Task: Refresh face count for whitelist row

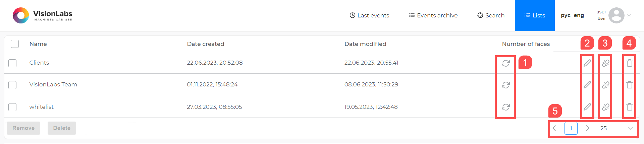Action: 505,107
